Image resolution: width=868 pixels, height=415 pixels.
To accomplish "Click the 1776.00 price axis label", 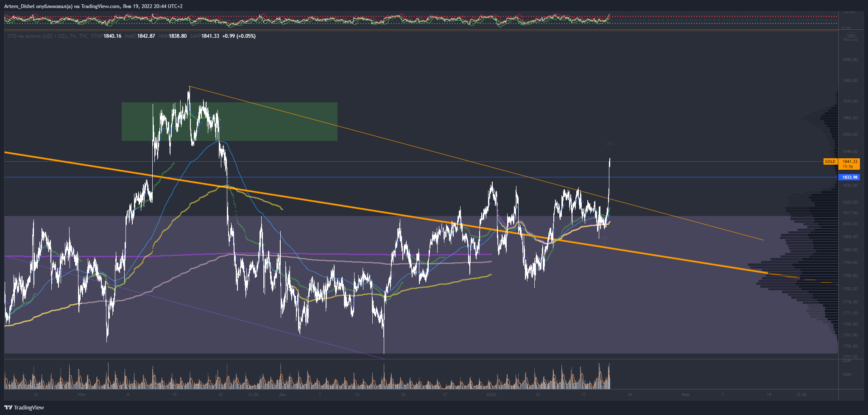I will [x=850, y=302].
